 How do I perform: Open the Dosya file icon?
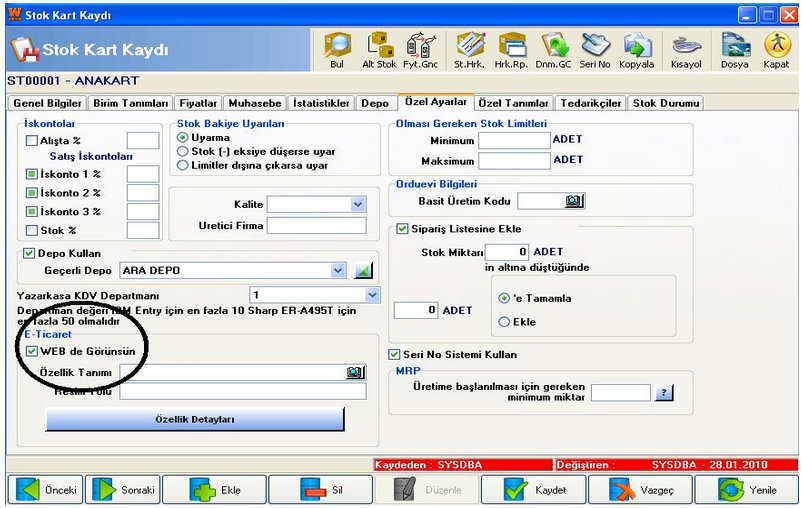[735, 50]
